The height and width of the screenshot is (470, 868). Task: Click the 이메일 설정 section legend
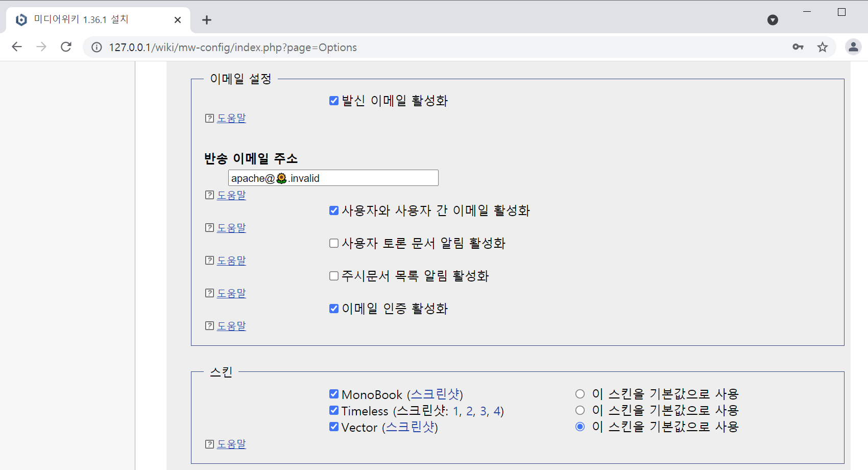240,79
